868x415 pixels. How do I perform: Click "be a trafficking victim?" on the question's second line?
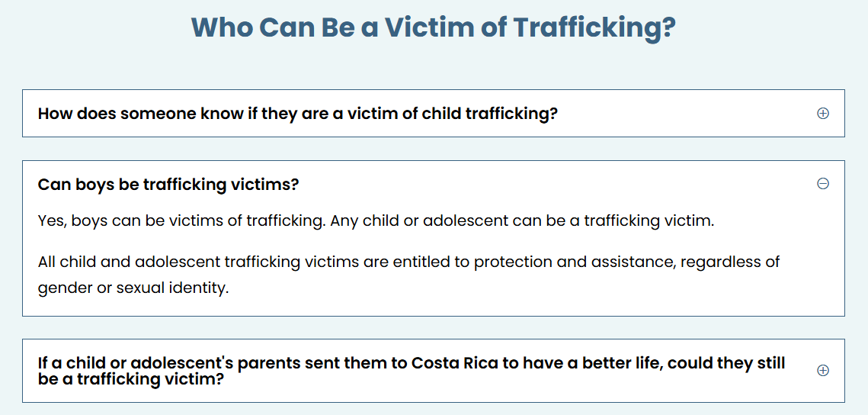[130, 378]
